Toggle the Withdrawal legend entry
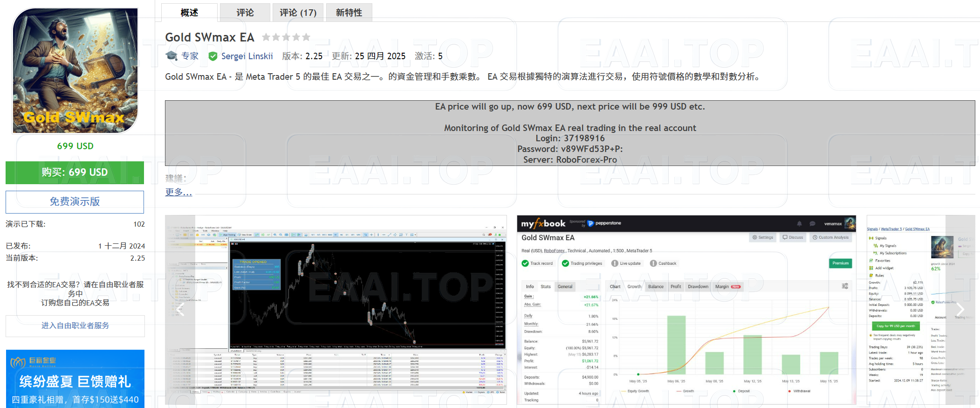 point(800,391)
